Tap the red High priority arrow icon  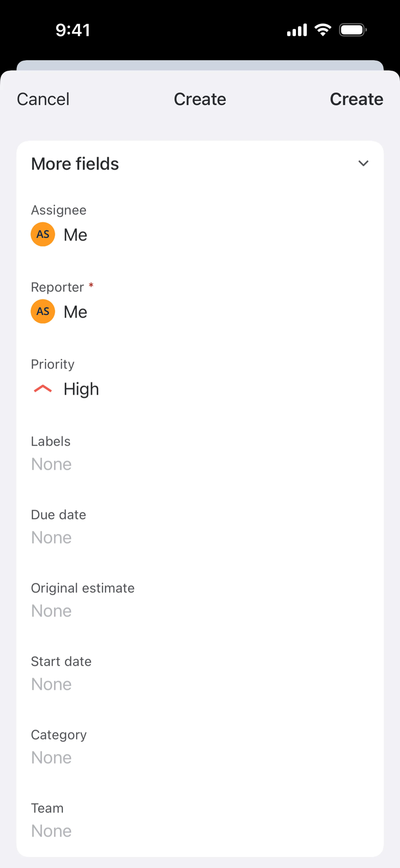(43, 389)
